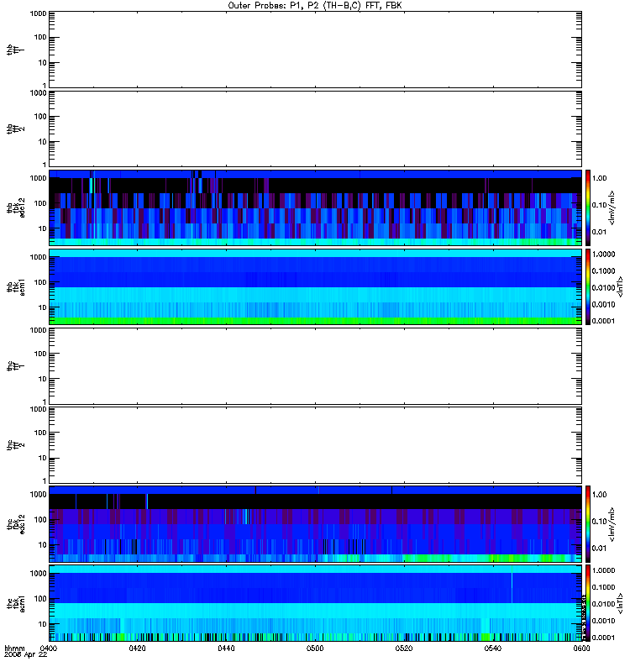This screenshot has width=630, height=672.
Task: Click the thin vertical spike in thc scm1 panel
Action: click(x=512, y=585)
